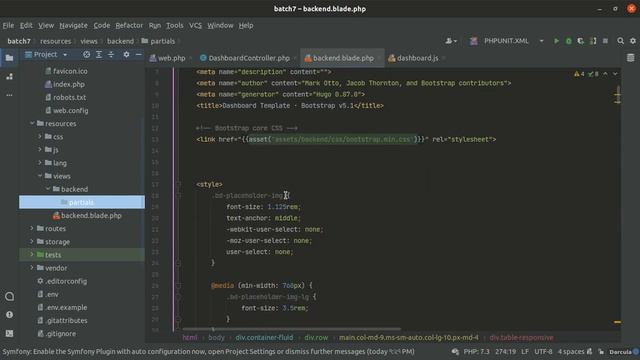Open Search Everywhere magnifier icon
Viewport: 640px width, 360px height.
point(620,41)
